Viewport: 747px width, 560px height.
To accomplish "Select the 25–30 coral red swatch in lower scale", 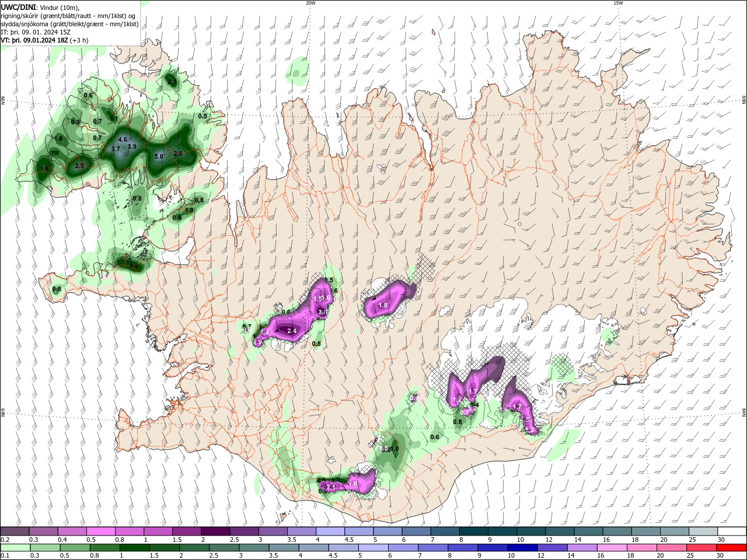I will click(701, 548).
